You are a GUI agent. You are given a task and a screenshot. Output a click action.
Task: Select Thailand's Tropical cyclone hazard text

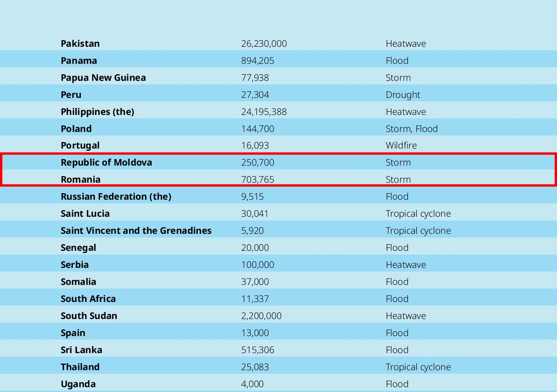click(x=418, y=367)
